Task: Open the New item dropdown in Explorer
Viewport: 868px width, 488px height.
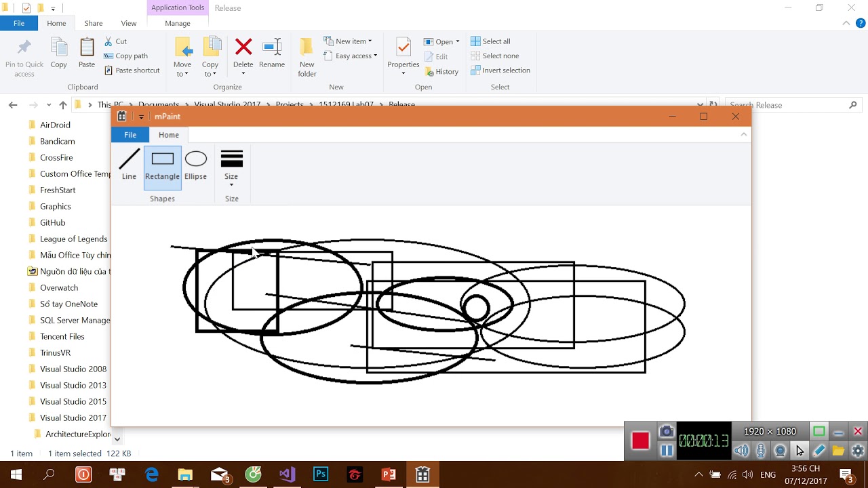Action: point(348,41)
